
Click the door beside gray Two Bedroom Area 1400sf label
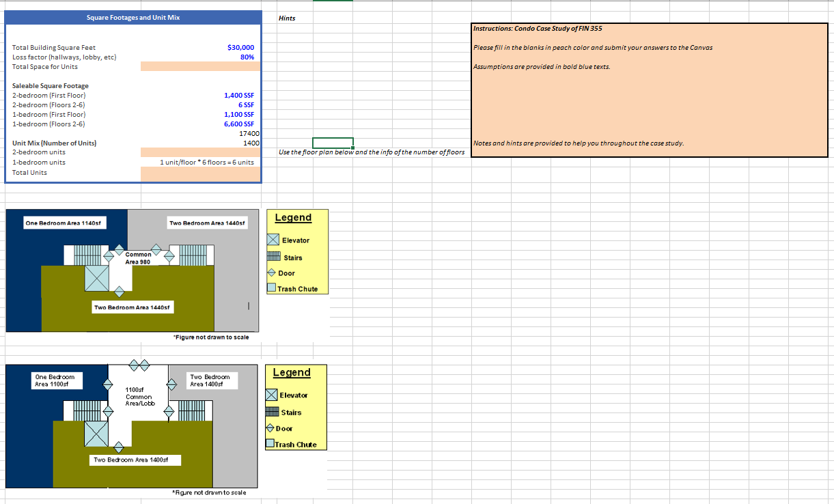point(173,385)
